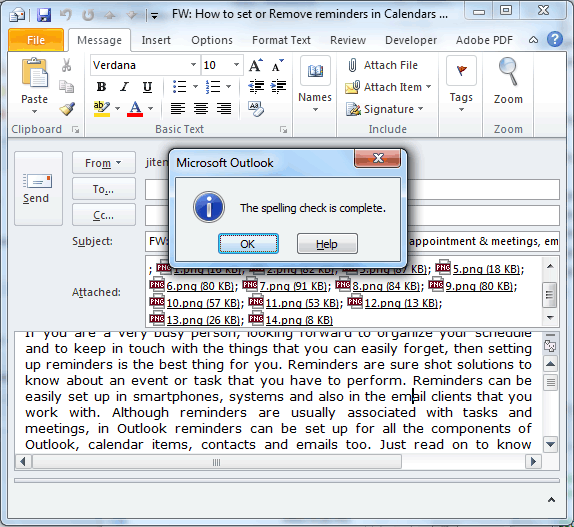Toggle Bold formatting

pyautogui.click(x=101, y=87)
